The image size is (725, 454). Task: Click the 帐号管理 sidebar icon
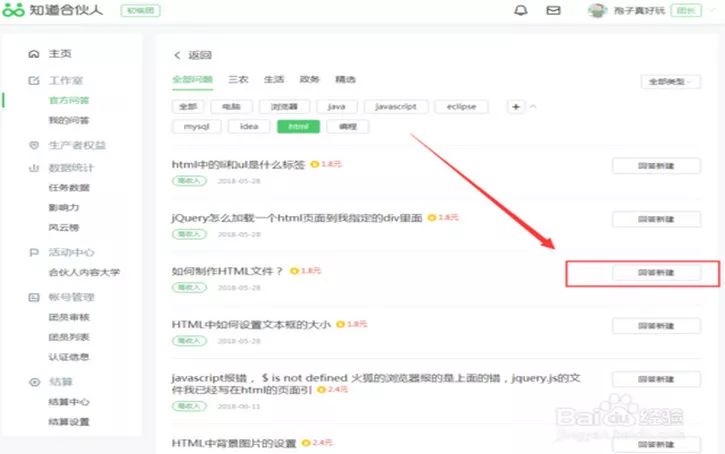pos(34,297)
